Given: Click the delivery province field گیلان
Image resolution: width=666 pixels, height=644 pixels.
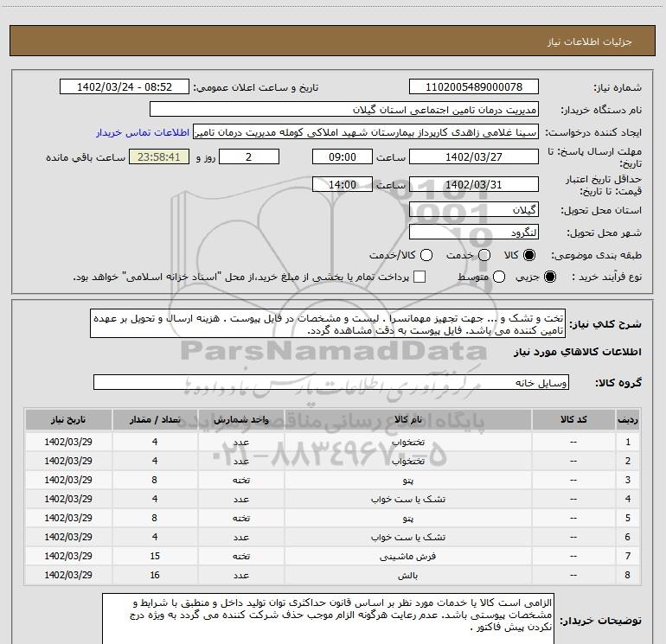Looking at the screenshot, I should (474, 209).
